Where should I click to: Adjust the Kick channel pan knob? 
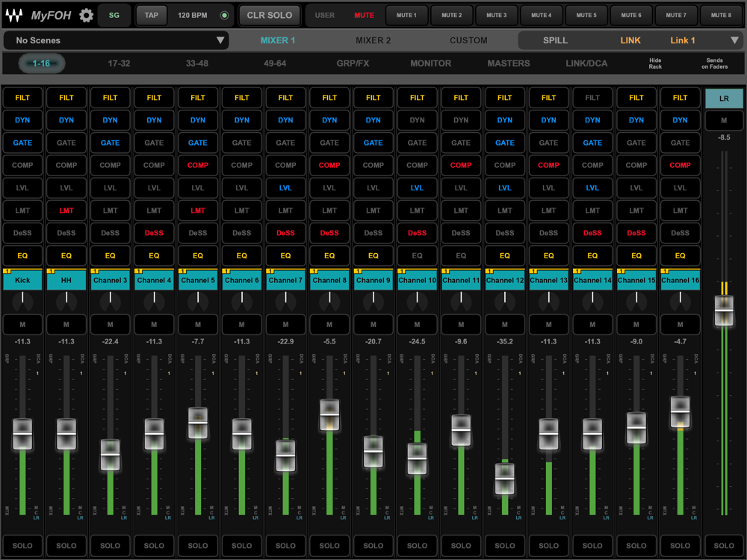(22, 300)
